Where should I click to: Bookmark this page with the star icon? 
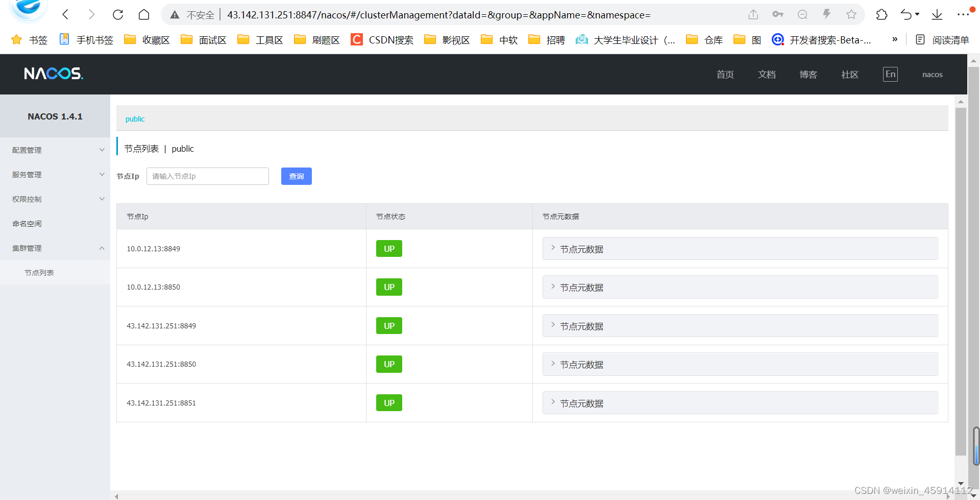tap(851, 14)
